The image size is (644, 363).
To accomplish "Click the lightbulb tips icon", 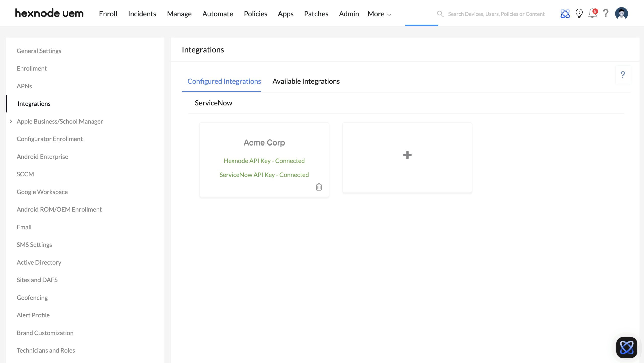I will [x=579, y=14].
